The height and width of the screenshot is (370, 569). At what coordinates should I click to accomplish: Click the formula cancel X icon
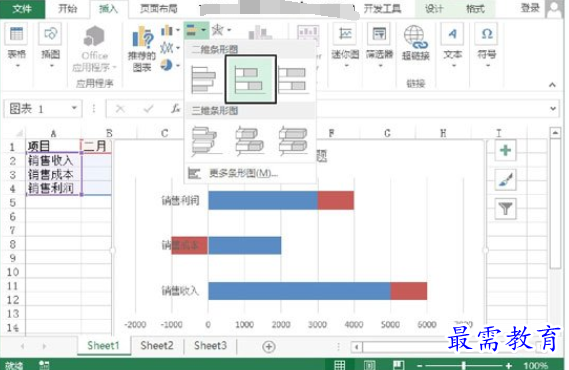pos(120,108)
